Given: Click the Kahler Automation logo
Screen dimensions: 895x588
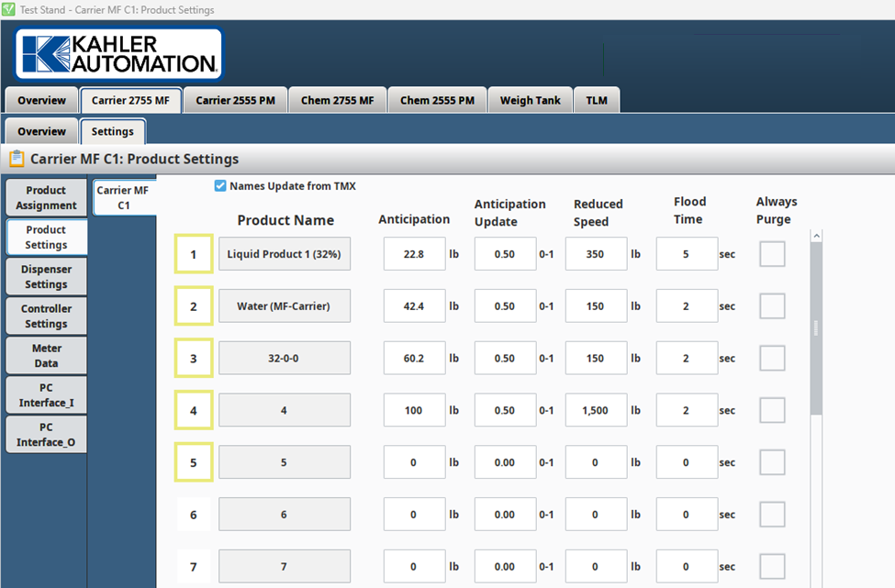Looking at the screenshot, I should (117, 54).
